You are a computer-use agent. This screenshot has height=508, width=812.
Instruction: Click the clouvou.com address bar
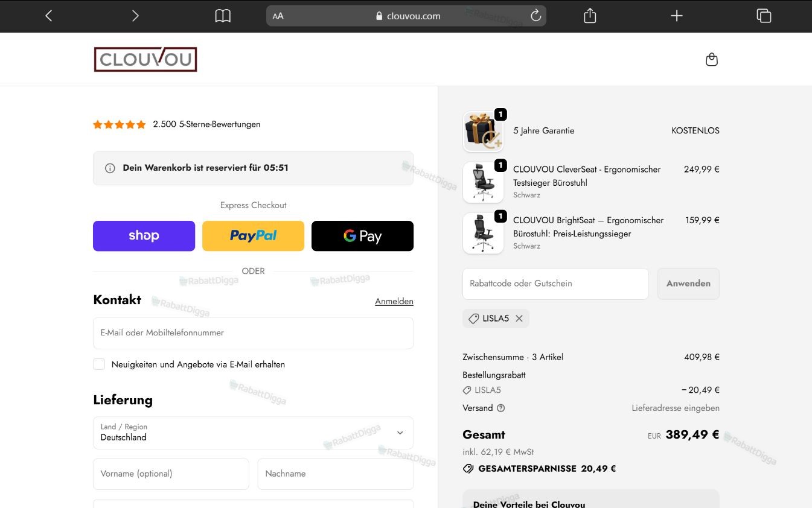406,16
